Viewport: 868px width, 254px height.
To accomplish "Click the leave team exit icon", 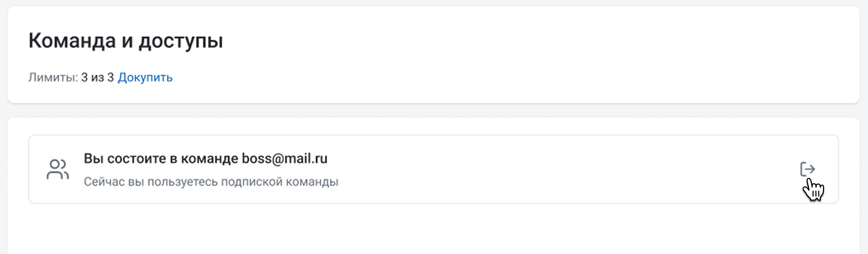I will [x=807, y=169].
